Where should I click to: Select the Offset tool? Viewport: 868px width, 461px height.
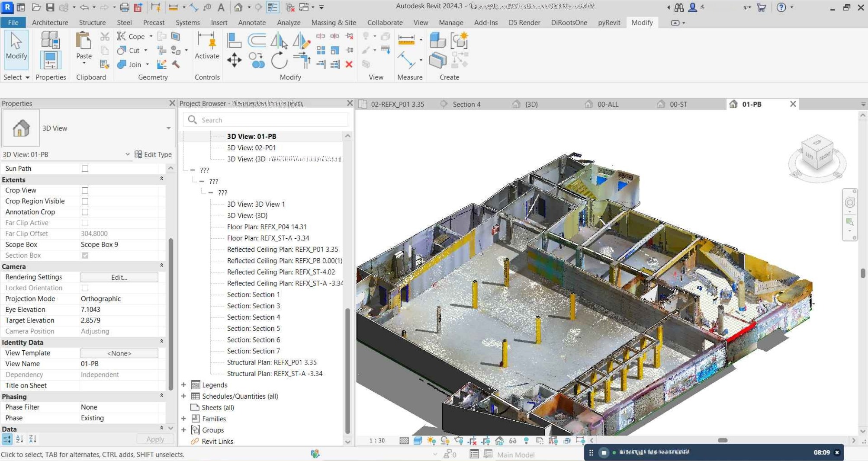pos(257,40)
